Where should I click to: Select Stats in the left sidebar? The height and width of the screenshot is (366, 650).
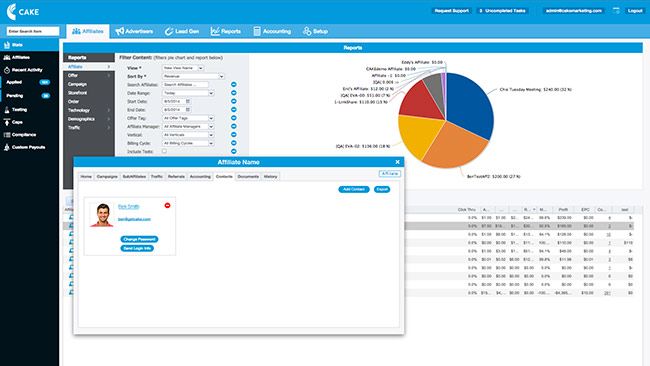29,45
